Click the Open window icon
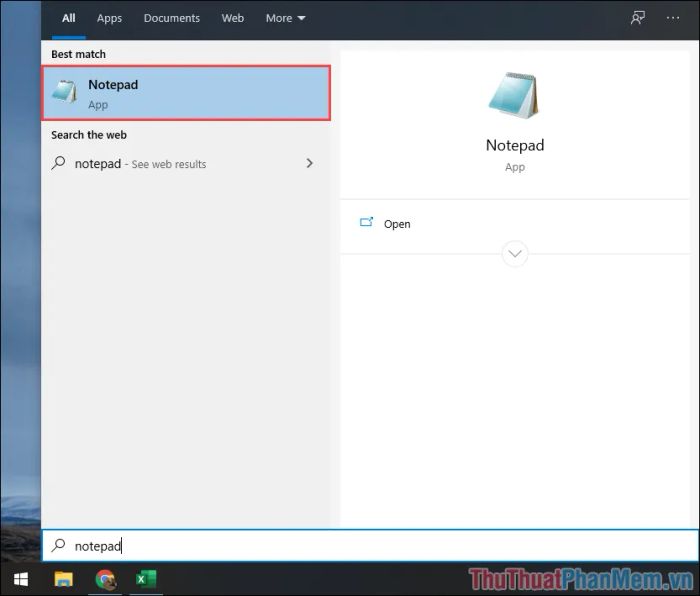The image size is (700, 596). pyautogui.click(x=367, y=222)
